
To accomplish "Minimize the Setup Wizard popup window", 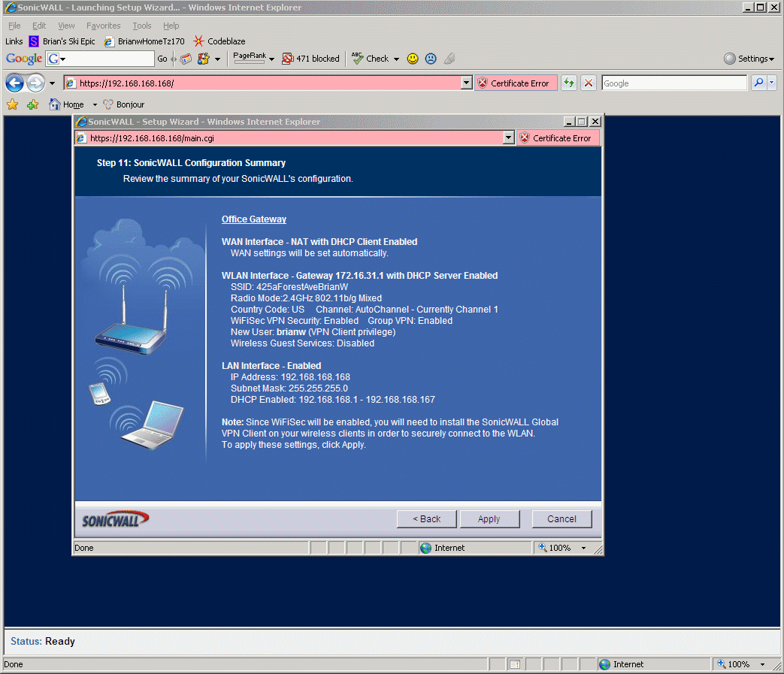I will [570, 122].
